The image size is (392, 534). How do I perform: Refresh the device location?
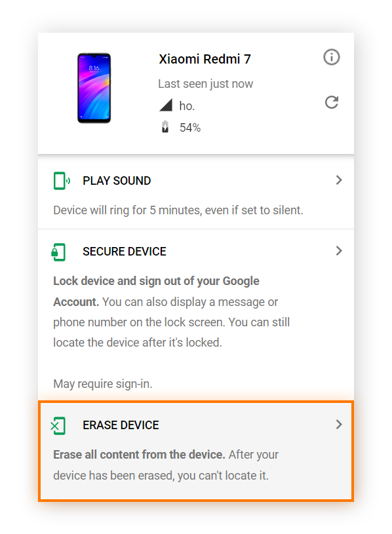point(332,102)
